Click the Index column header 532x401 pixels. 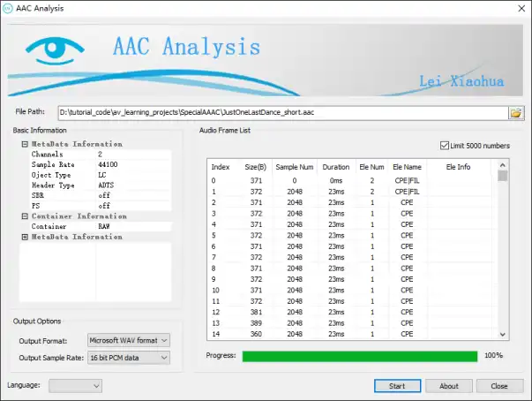(x=221, y=167)
